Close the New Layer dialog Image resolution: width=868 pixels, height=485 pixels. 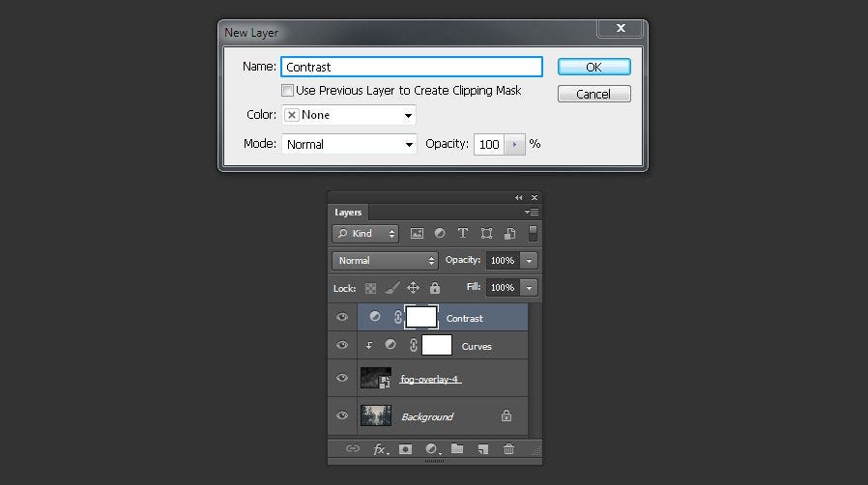[621, 28]
